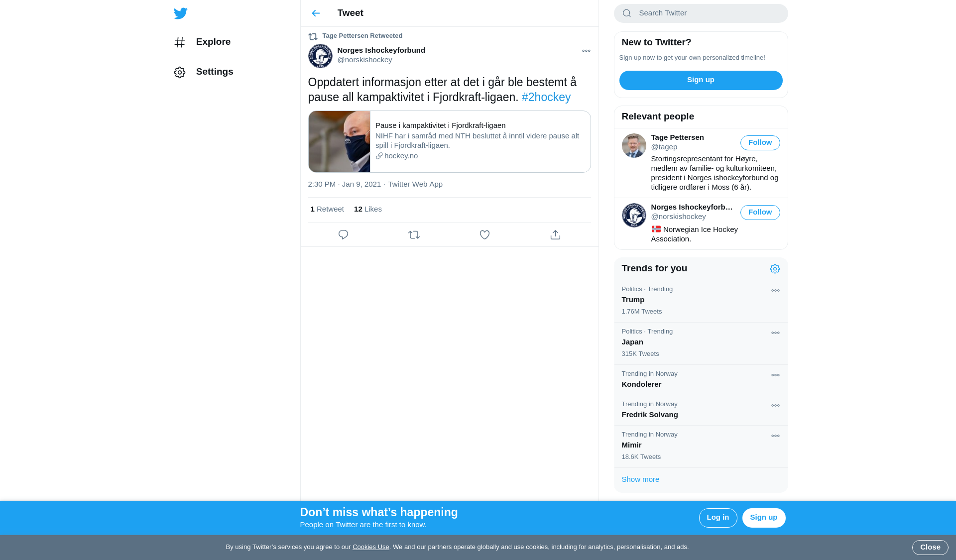Open the @tagep handle
Screen dimensions: 956x560
[x=664, y=147]
